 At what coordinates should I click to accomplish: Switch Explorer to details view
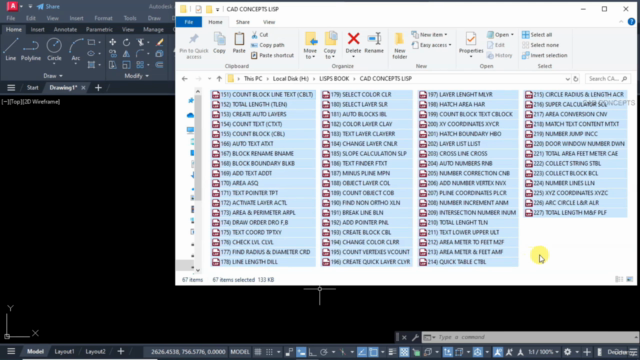[619, 280]
